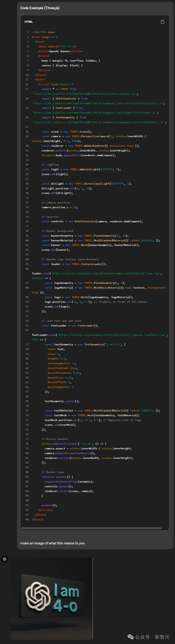
Task: Copy the HTML code block via clipboard icon
Action: tap(163, 22)
